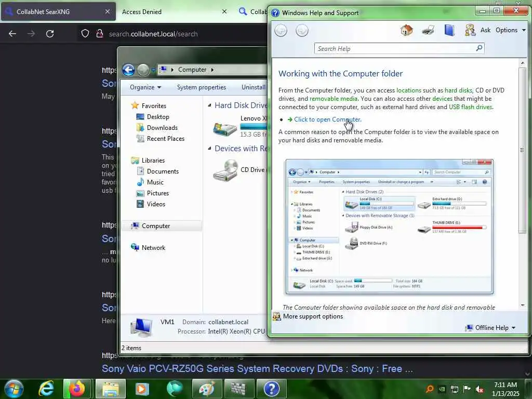Open the Windows Start menu
The height and width of the screenshot is (399, 532).
14,389
